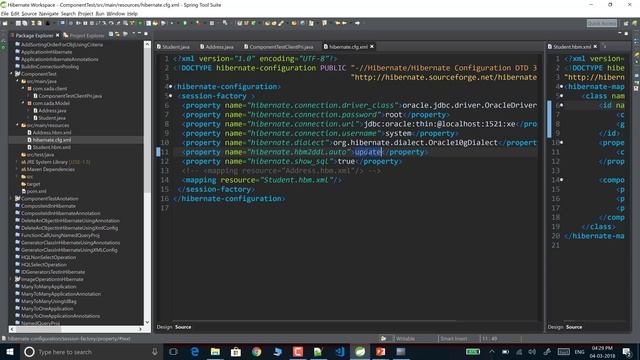
Task: Fold class element line 5 in Student.hbm.xml
Action: 562,96
